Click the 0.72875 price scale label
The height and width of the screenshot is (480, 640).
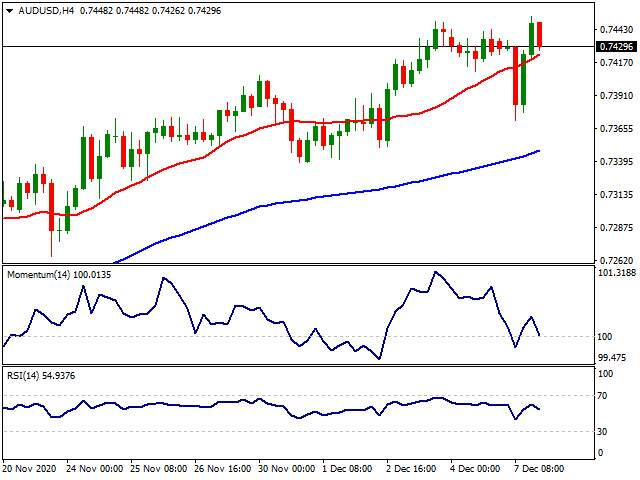click(x=616, y=227)
